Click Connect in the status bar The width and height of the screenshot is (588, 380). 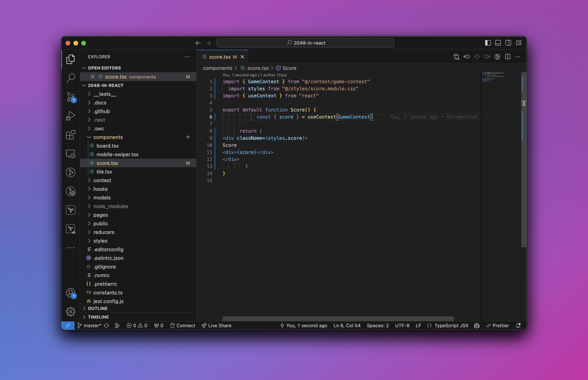pyautogui.click(x=183, y=325)
